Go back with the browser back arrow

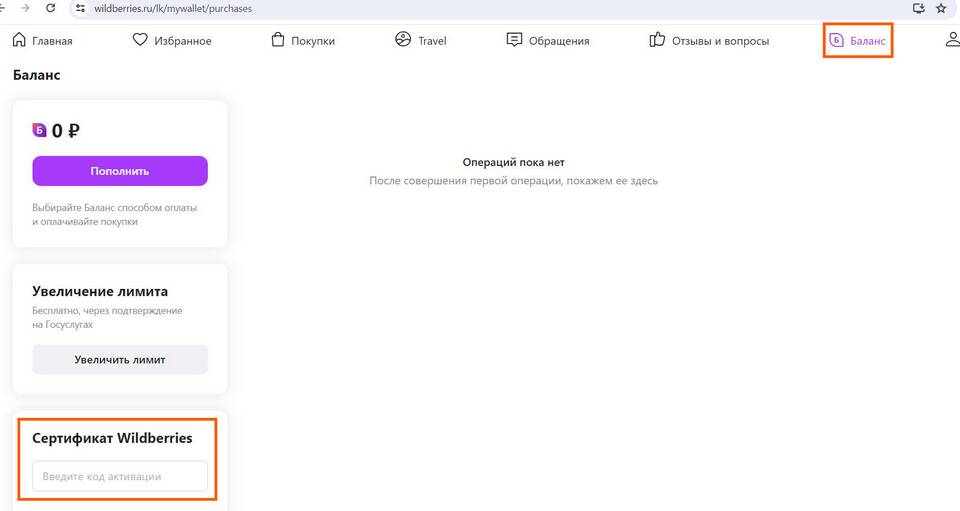[x=4, y=8]
